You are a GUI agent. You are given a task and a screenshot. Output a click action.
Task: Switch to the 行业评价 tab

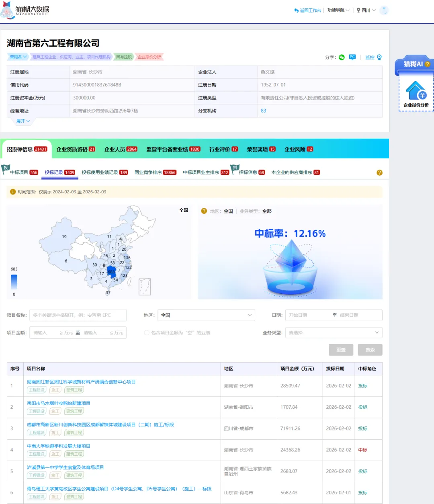point(224,149)
